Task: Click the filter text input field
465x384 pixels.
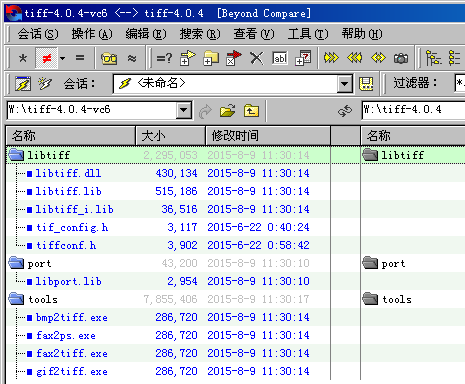Action: coord(460,83)
